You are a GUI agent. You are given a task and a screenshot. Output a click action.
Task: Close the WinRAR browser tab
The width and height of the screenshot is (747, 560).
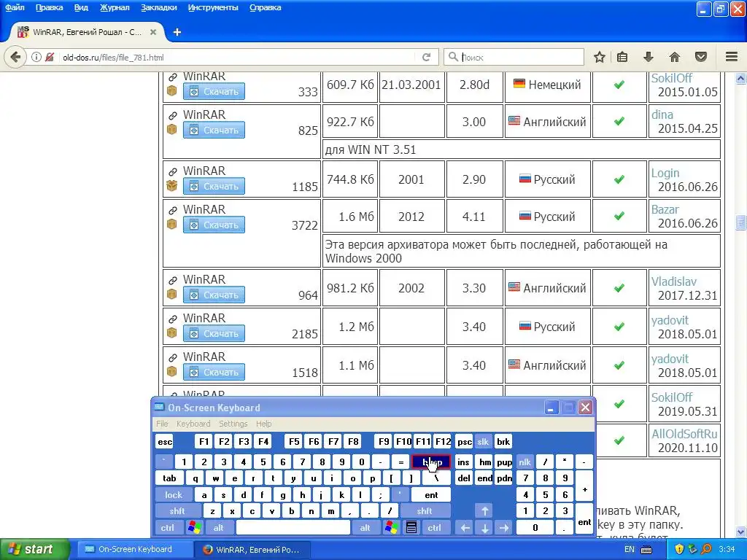click(153, 32)
